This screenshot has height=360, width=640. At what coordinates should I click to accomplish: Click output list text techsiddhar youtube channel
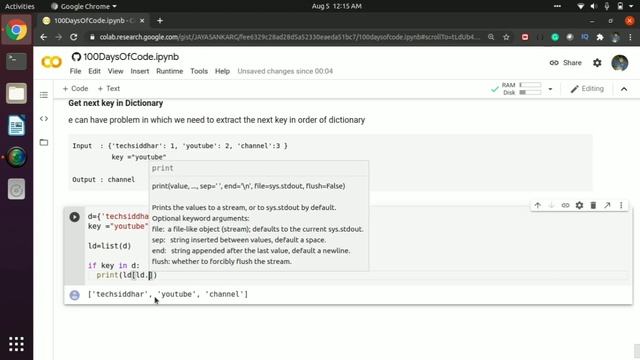coord(168,294)
